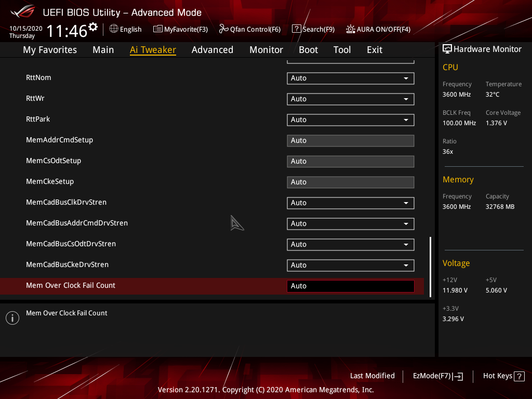
Task: Switch to Advanced tab
Action: click(212, 49)
